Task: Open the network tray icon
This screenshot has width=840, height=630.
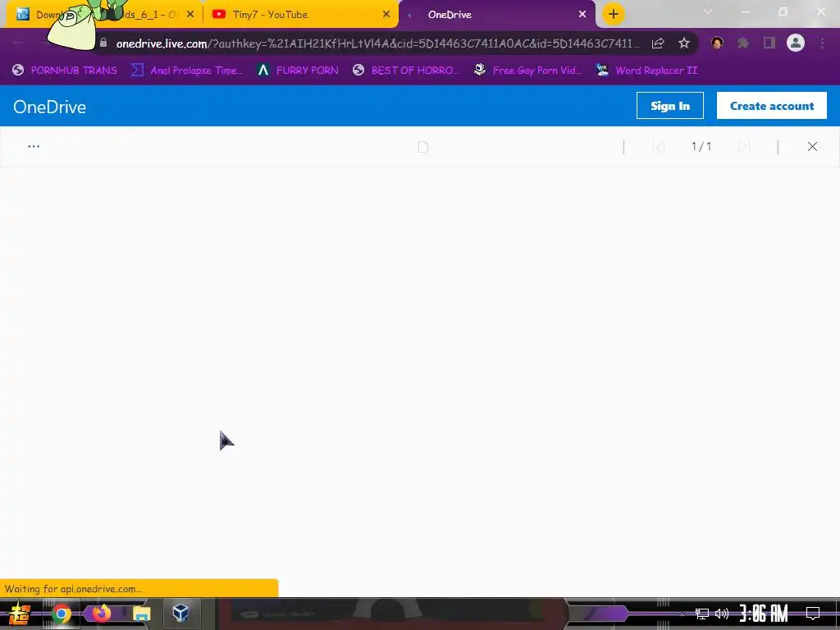Action: point(702,614)
